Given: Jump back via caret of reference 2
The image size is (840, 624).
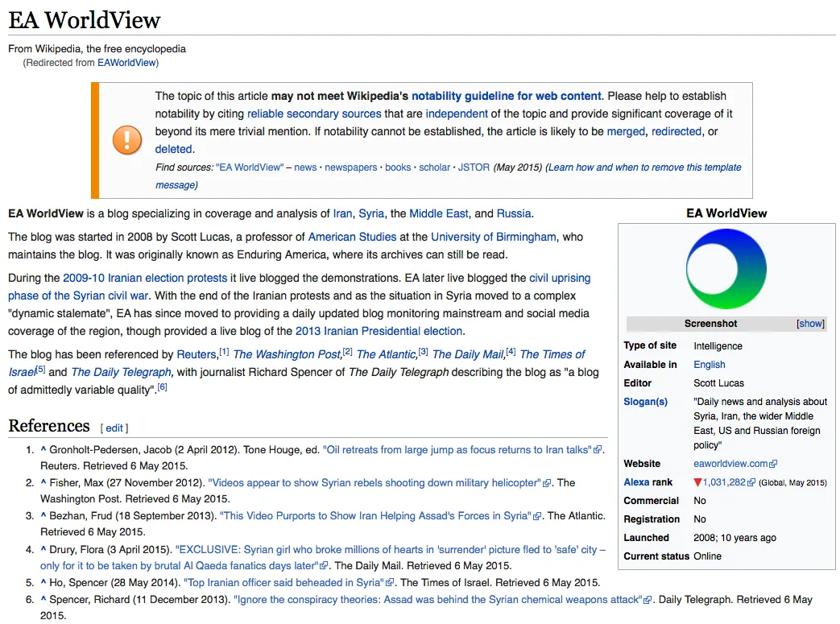Looking at the screenshot, I should coord(43,482).
